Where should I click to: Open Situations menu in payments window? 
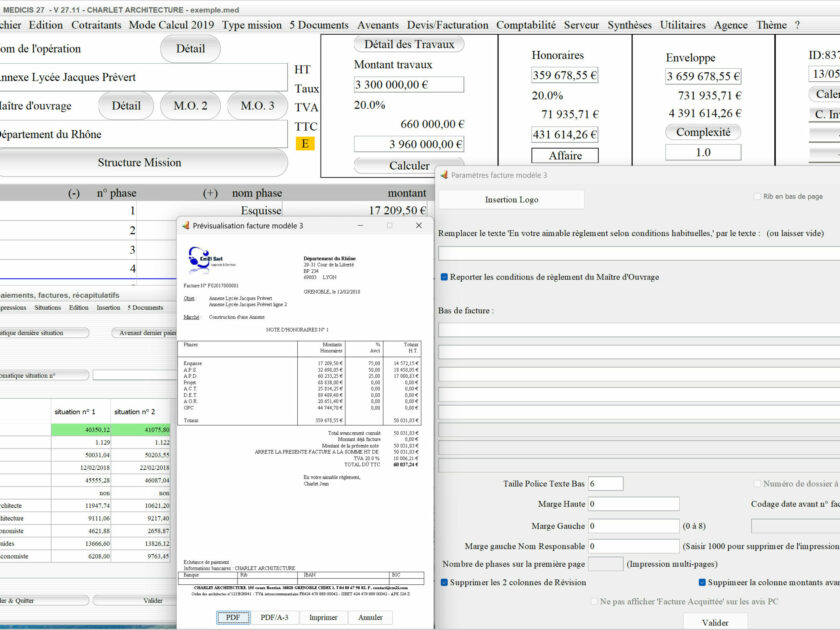tap(47, 308)
